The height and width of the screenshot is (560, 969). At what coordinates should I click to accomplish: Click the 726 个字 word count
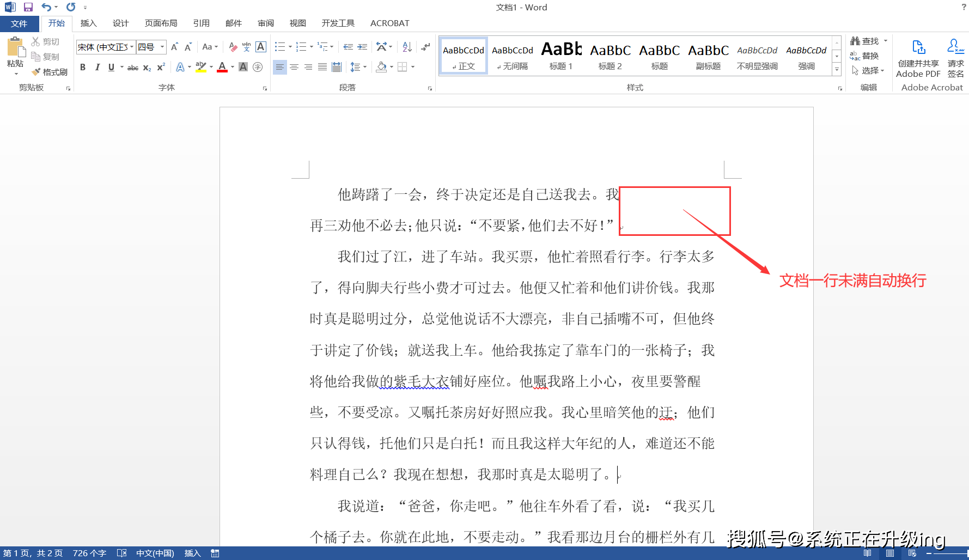tap(89, 553)
